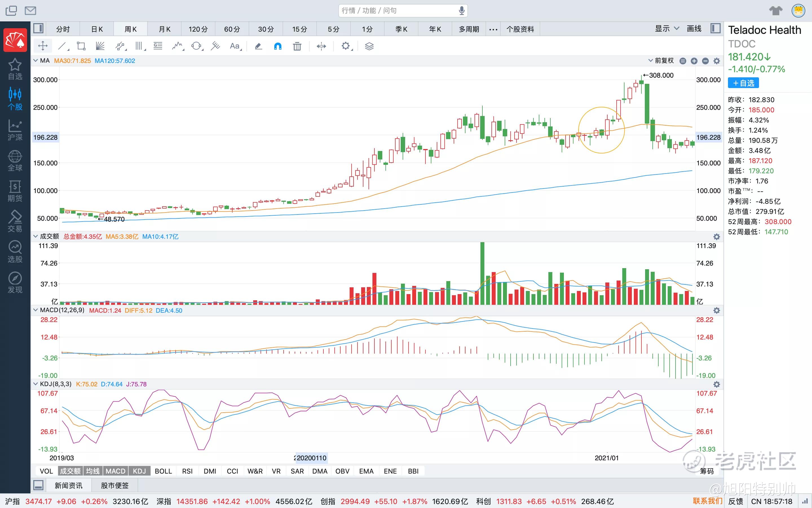Collapse the MACD panel chevron
The image size is (812, 508).
click(36, 310)
